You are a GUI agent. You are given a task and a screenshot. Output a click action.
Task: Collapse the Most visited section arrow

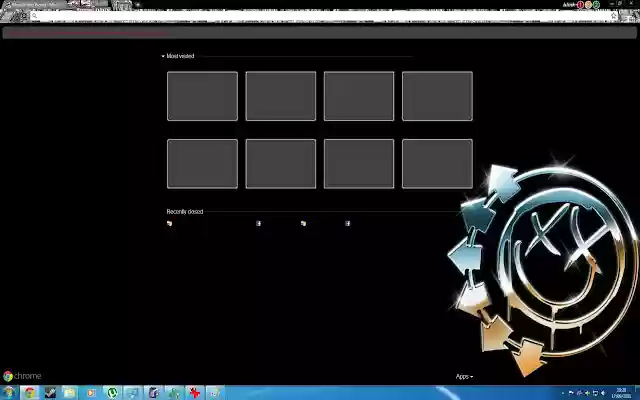click(163, 56)
